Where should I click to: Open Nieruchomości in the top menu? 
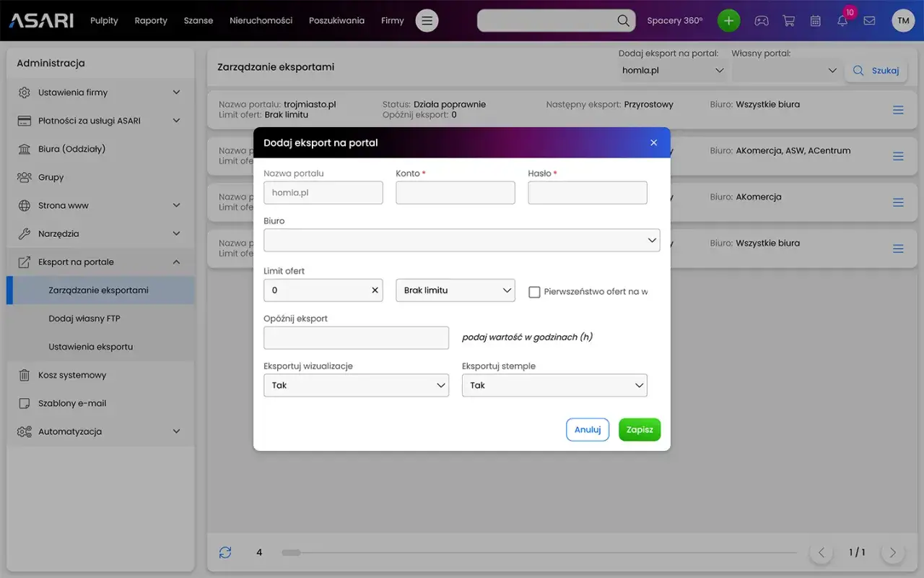tap(261, 21)
